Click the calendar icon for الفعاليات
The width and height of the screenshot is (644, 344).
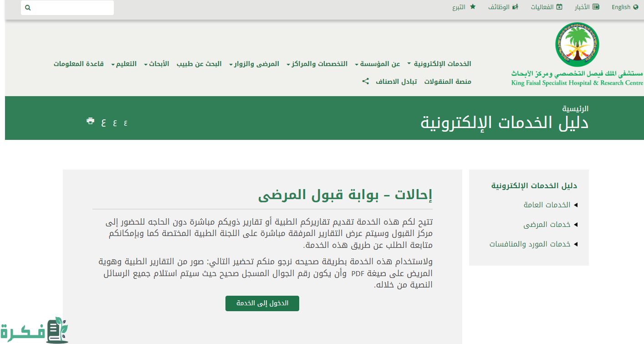[560, 7]
